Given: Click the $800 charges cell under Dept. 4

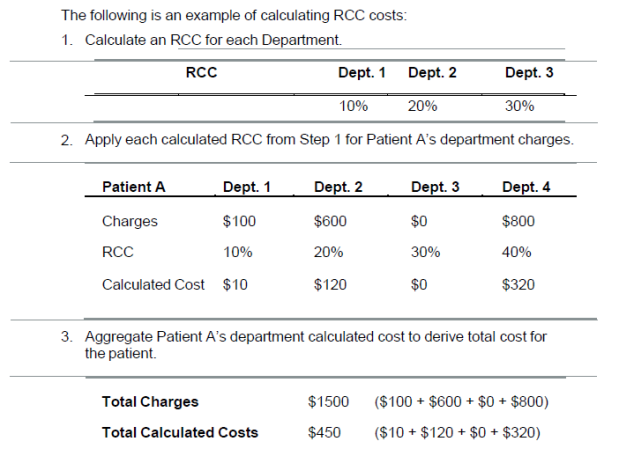Looking at the screenshot, I should coord(518,221).
